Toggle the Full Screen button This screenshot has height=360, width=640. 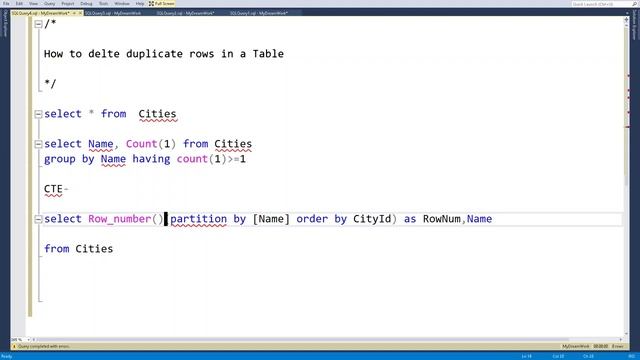click(x=162, y=4)
